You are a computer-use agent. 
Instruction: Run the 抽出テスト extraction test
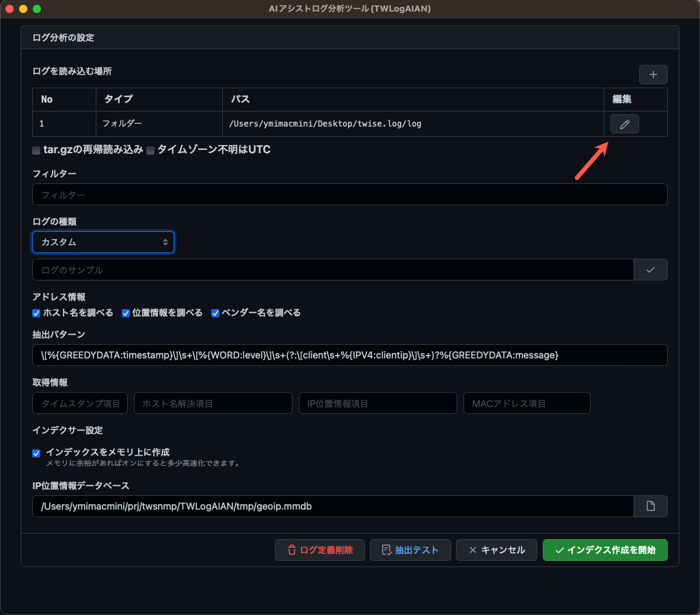(410, 550)
